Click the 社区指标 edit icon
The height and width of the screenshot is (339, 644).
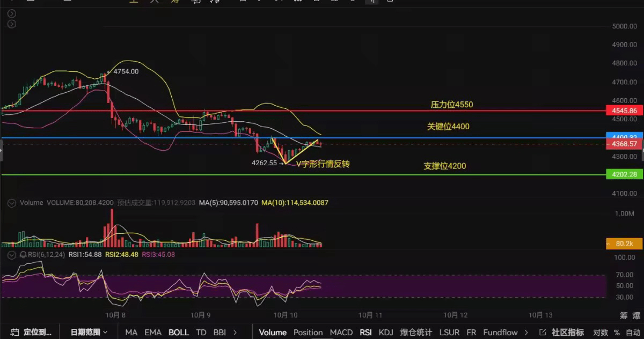pos(543,332)
